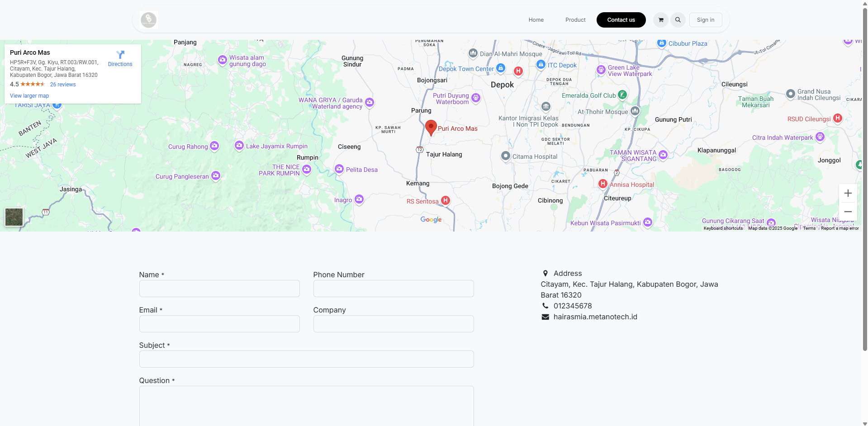Click the page vertical scrollbar
This screenshot has height=426, width=868.
pos(865,179)
